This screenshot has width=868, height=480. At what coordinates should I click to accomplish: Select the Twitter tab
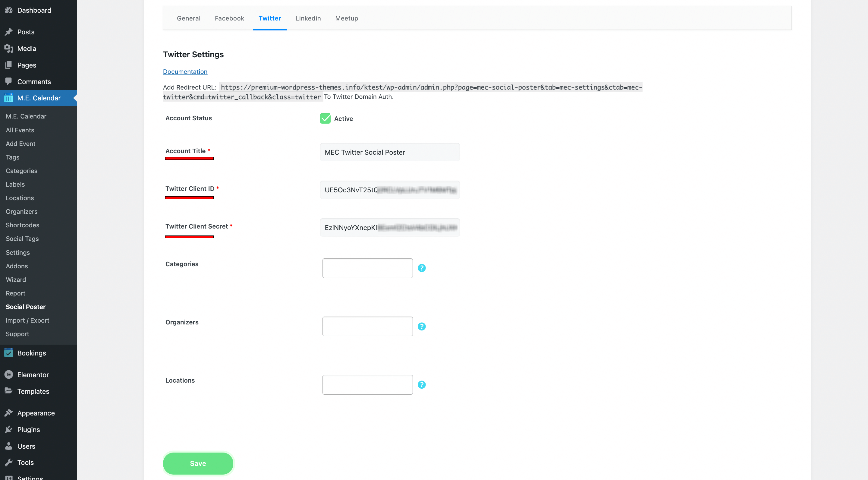pos(269,18)
